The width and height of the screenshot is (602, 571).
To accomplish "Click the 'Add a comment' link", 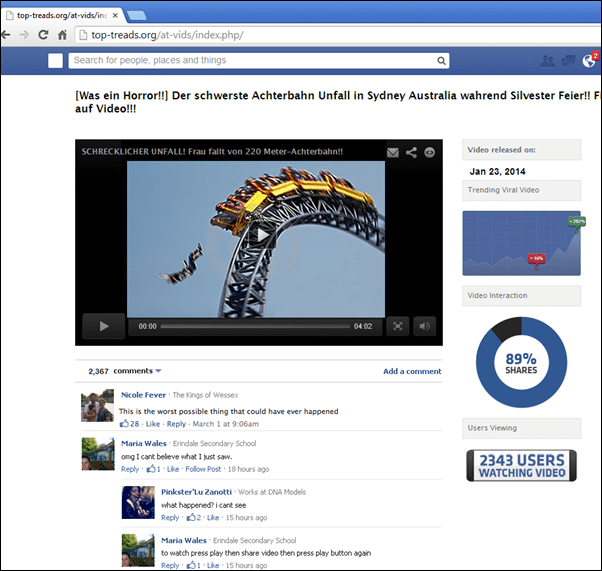I will pos(412,371).
